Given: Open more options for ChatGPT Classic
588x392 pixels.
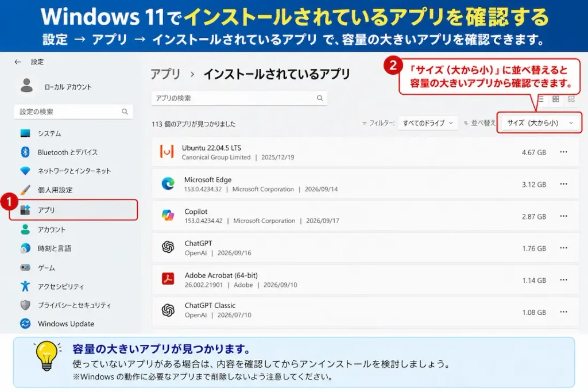Looking at the screenshot, I should pos(564,312).
